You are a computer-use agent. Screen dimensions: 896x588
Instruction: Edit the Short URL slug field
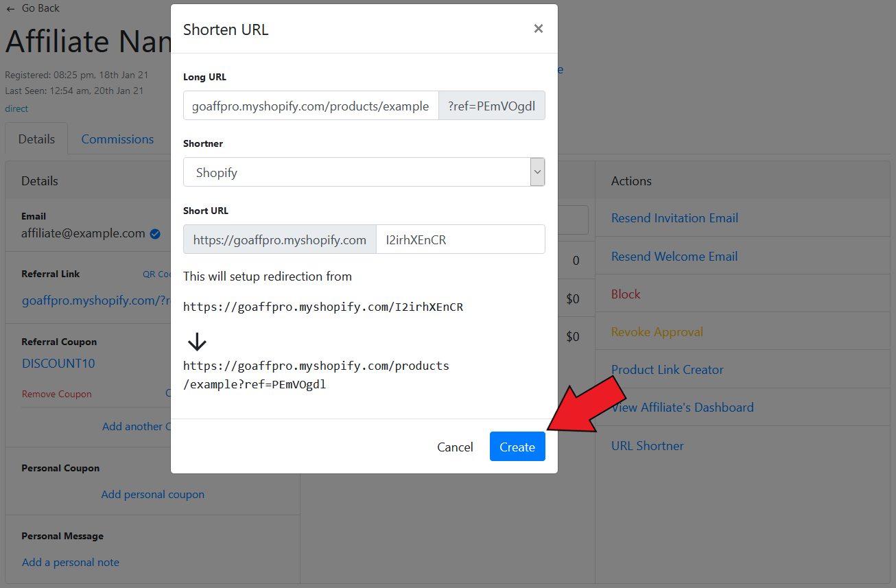click(x=460, y=239)
